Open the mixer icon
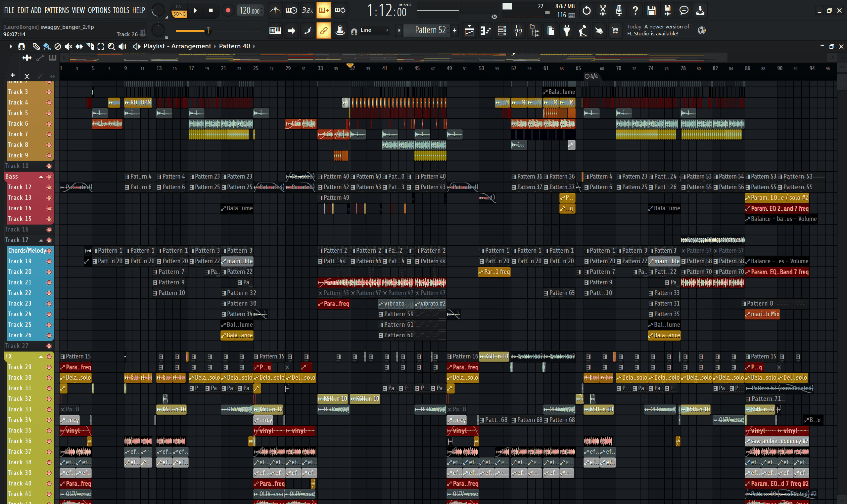 point(518,30)
